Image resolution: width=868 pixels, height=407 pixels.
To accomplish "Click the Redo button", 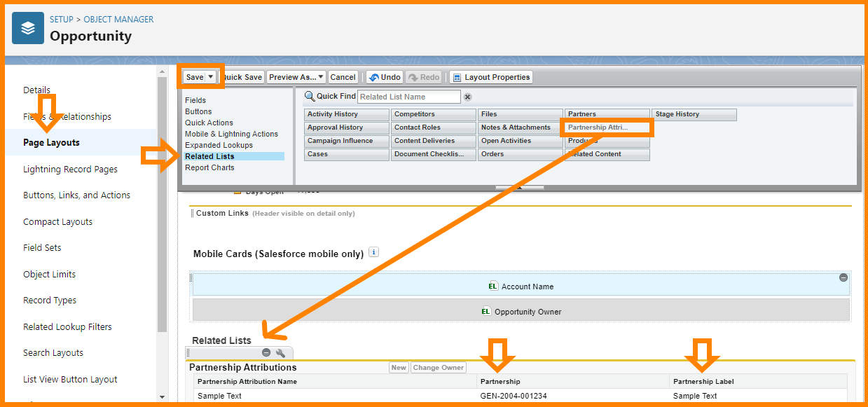I will pos(424,77).
